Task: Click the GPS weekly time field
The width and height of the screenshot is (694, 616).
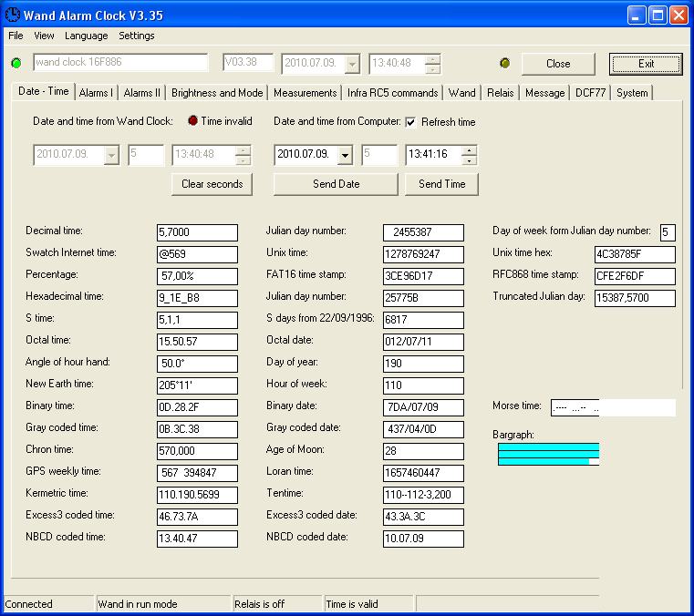Action: coord(197,473)
